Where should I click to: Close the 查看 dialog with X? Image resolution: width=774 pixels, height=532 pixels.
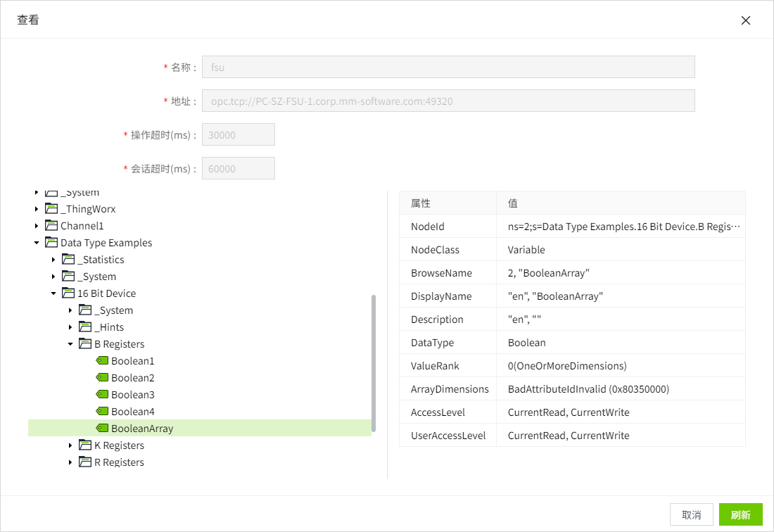click(746, 20)
